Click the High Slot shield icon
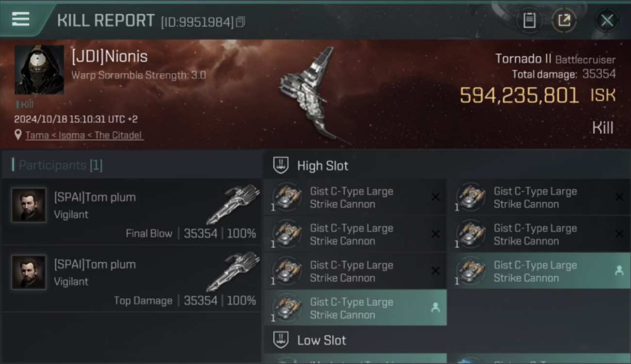 [x=281, y=165]
